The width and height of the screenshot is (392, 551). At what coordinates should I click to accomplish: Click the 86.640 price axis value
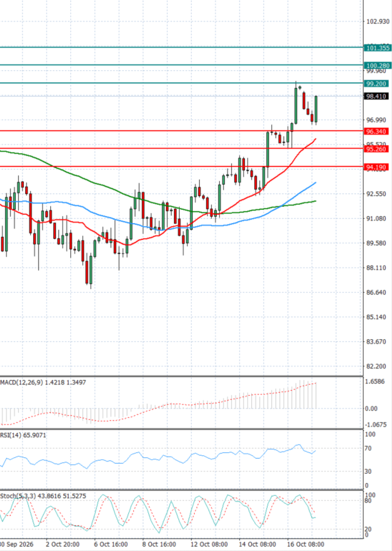click(x=376, y=293)
